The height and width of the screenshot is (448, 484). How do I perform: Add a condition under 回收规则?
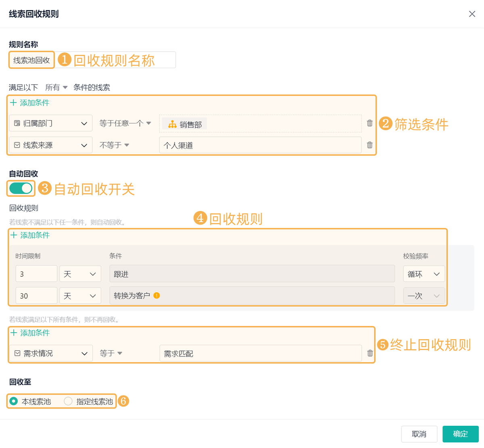30,235
